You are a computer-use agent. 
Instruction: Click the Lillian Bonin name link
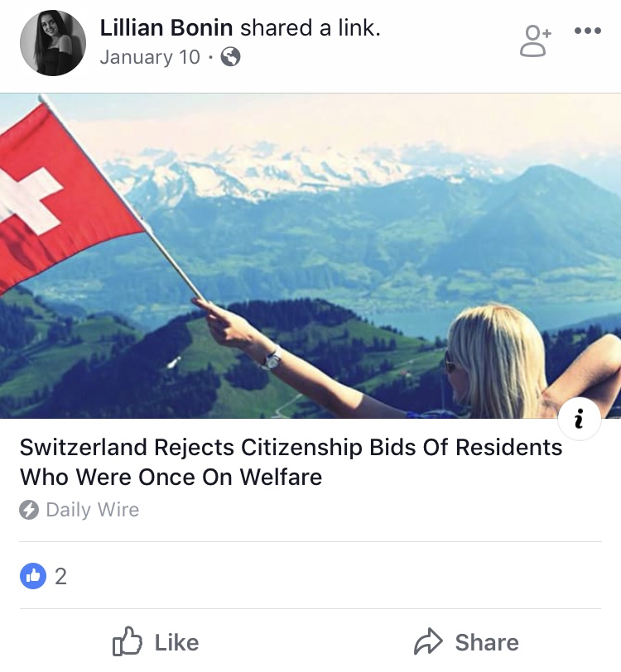pyautogui.click(x=166, y=28)
